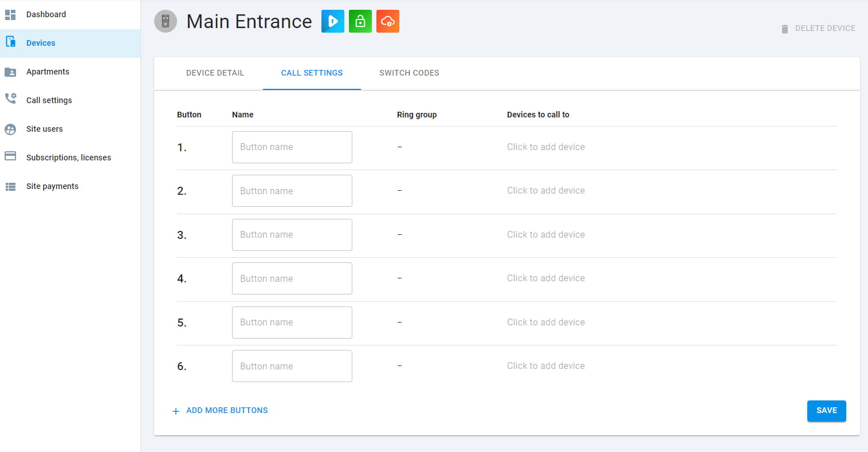The width and height of the screenshot is (868, 452).
Task: Click to add device for button 1
Action: [x=546, y=147]
